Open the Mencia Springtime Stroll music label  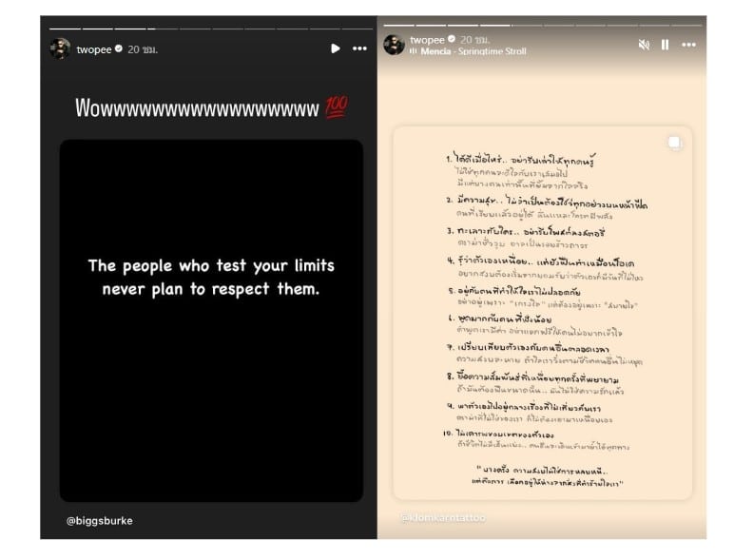(x=467, y=51)
